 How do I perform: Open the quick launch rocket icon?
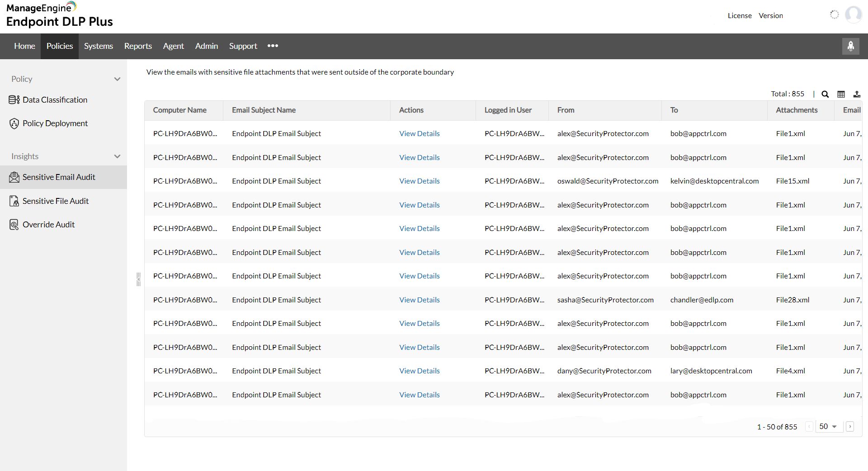click(850, 46)
